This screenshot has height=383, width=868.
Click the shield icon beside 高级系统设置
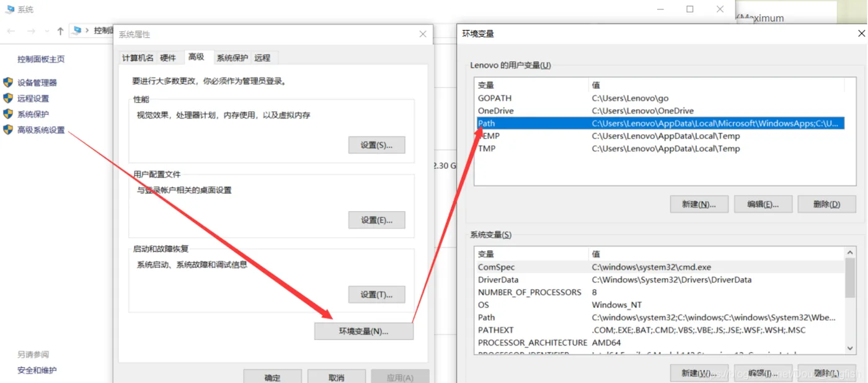[8, 130]
